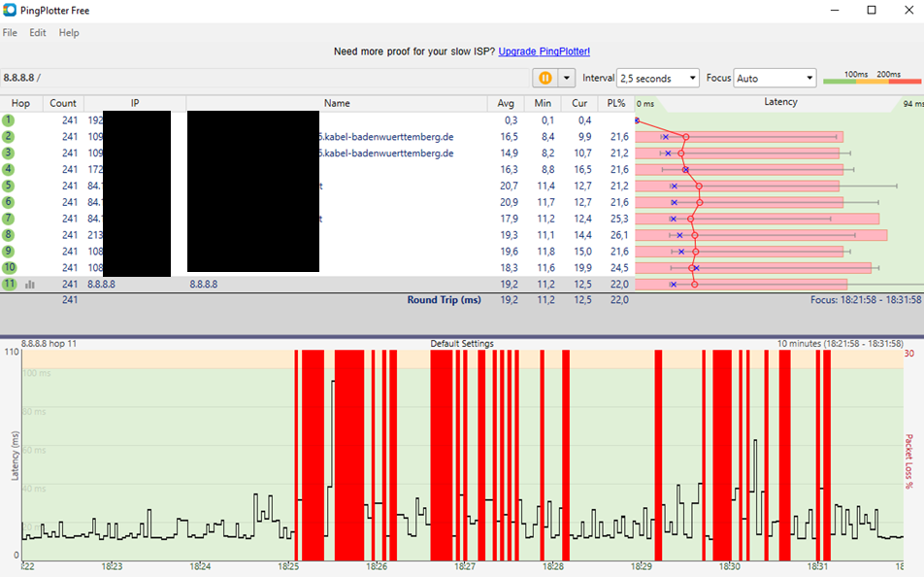
Task: Click the 18:25 mark on time axis
Action: (x=288, y=566)
